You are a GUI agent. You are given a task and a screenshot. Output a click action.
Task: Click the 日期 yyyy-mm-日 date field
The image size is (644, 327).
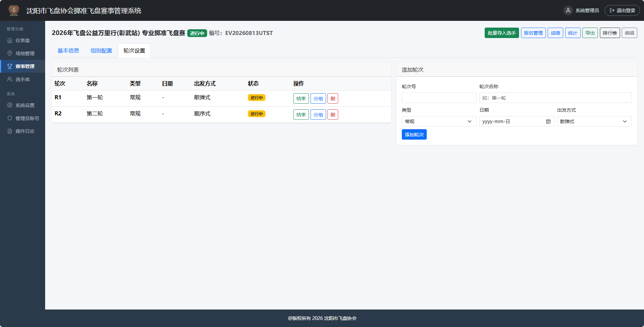(x=517, y=121)
